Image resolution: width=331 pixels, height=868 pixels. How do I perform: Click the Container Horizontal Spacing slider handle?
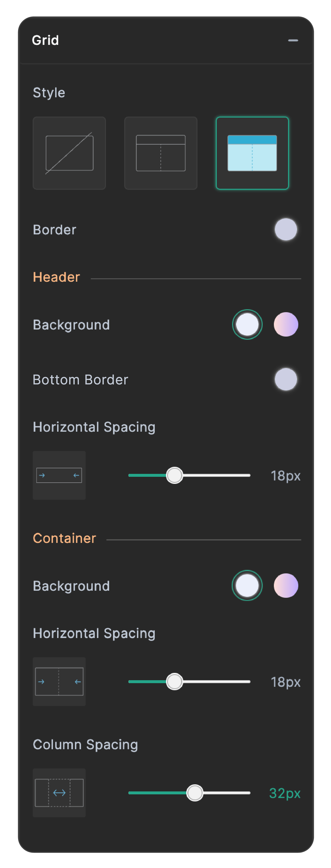coord(175,682)
